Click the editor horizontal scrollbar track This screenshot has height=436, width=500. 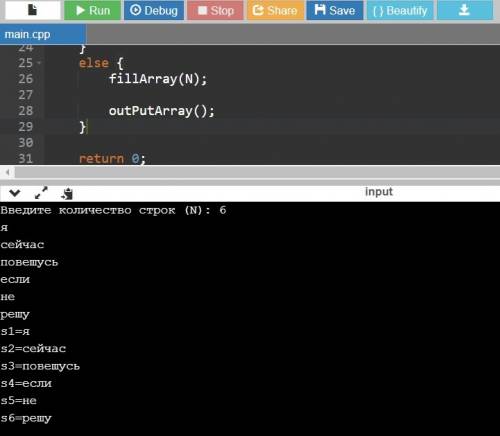coord(257,172)
